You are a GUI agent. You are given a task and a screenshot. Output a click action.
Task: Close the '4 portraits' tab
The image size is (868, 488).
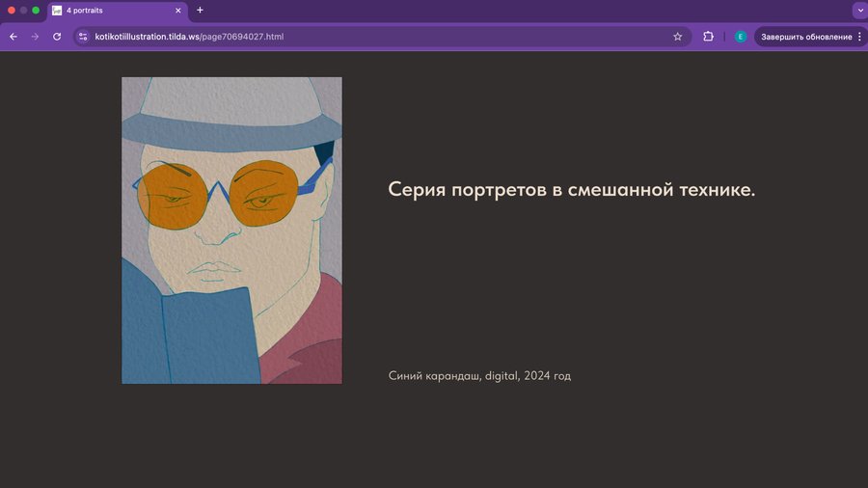click(178, 11)
